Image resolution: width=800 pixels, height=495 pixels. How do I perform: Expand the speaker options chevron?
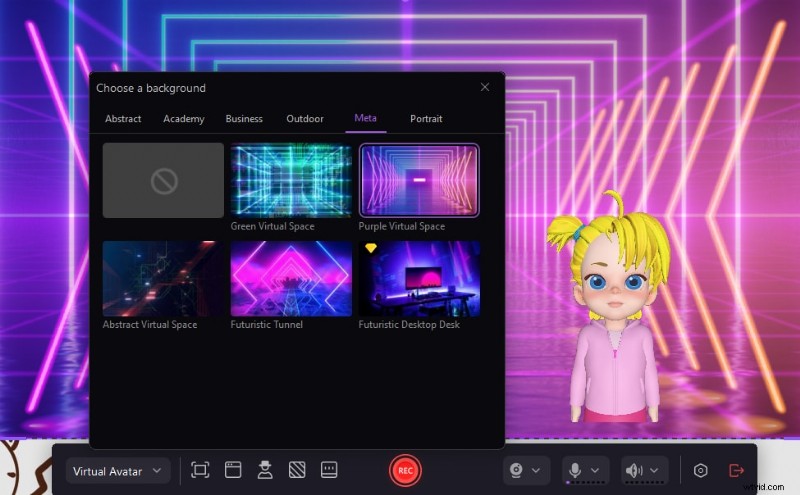coord(654,471)
